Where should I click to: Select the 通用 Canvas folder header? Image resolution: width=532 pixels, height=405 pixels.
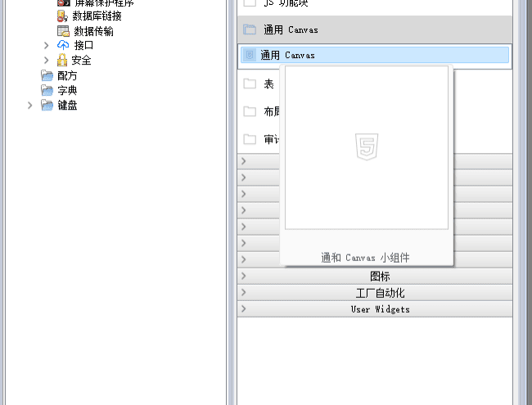click(x=291, y=29)
